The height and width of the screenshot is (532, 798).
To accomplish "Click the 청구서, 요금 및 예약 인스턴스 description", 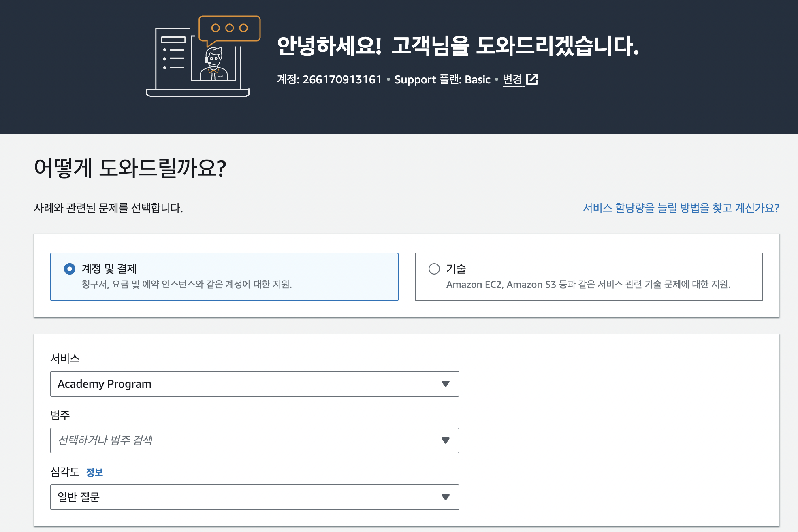I will click(187, 285).
